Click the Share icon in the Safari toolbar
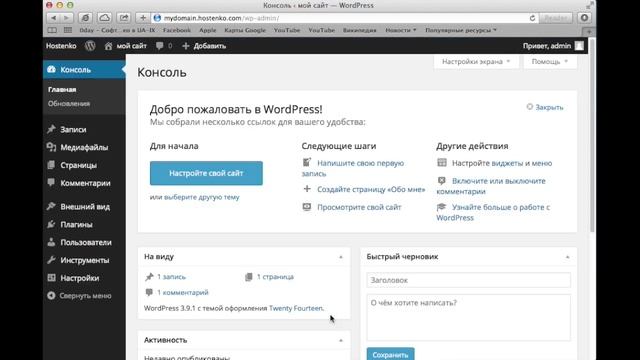 124,18
